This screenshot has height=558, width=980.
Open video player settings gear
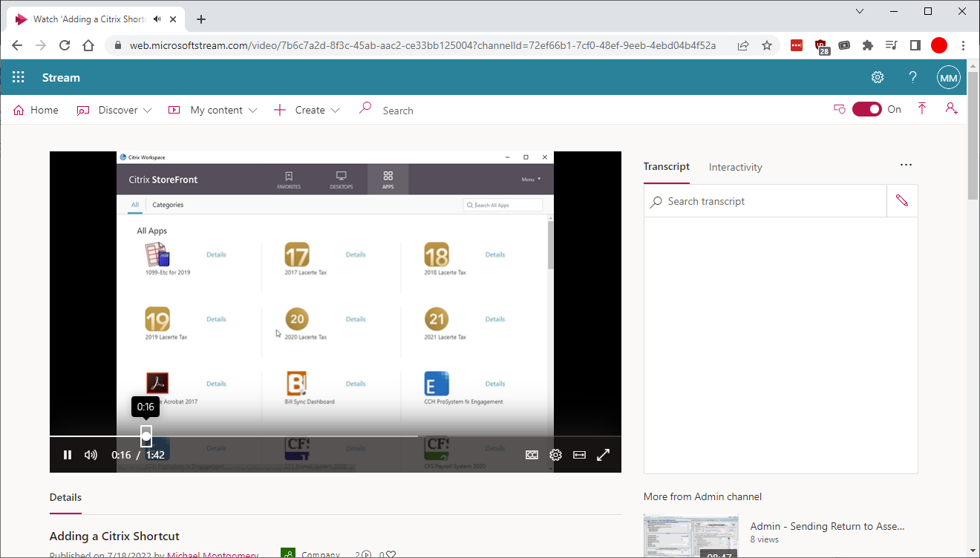555,455
